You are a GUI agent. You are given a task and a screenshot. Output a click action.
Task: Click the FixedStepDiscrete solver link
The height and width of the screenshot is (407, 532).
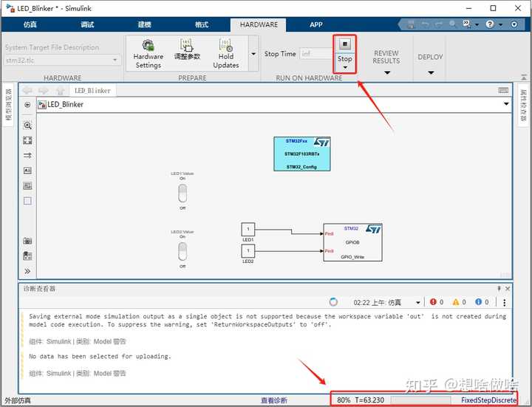[488, 400]
